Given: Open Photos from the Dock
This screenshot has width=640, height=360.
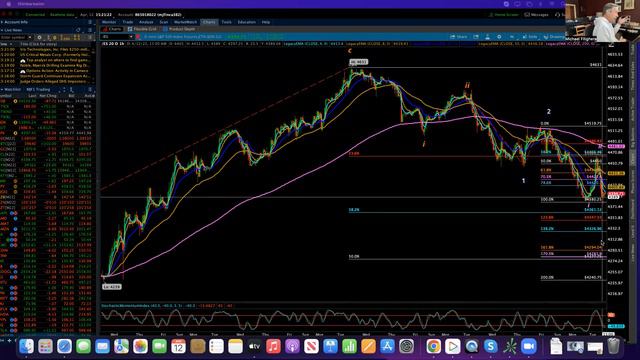Looking at the screenshot, I should point(140,347).
